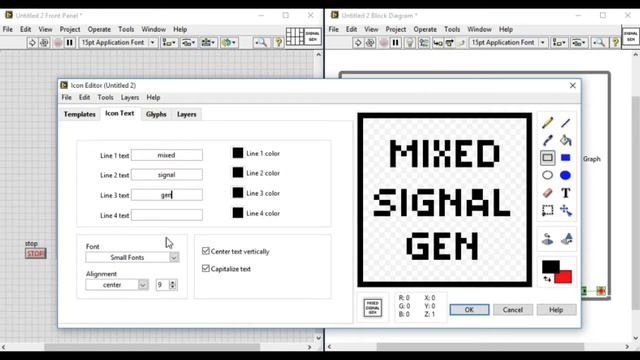Click the small icon preview thumbnail
This screenshot has height=360, width=640.
(x=372, y=307)
